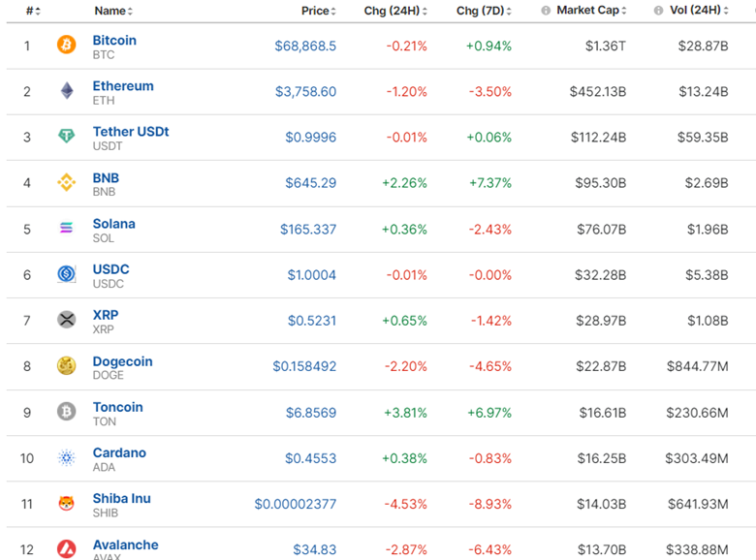Viewport: 756px width, 560px height.
Task: Open the Ethereum coin page link
Action: pos(123,86)
